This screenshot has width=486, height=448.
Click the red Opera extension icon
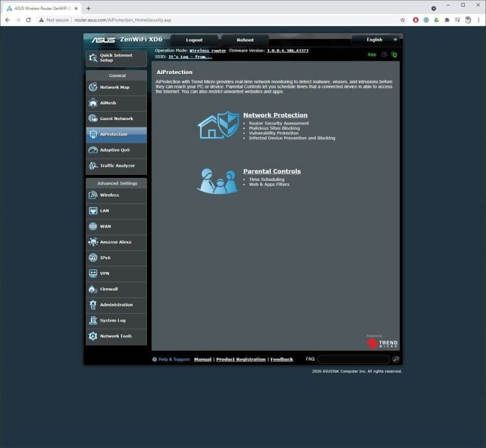pyautogui.click(x=416, y=20)
